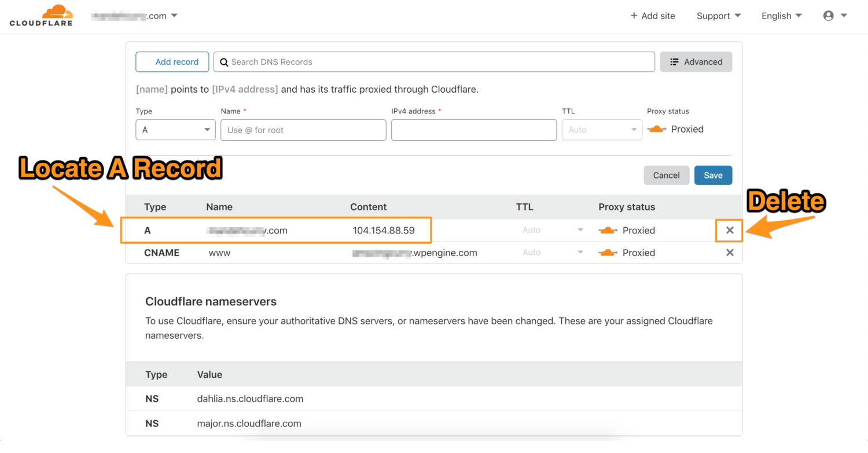Click Add site plus link
The height and width of the screenshot is (453, 868).
click(x=653, y=16)
